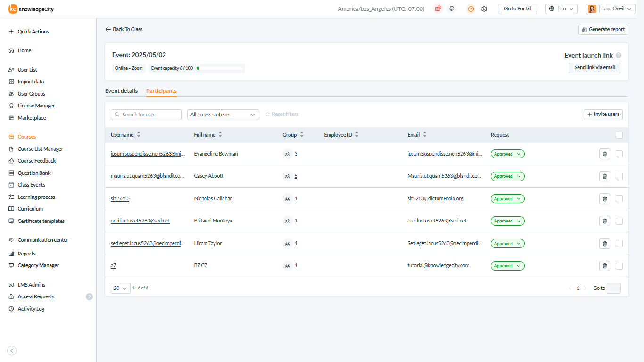The height and width of the screenshot is (362, 644).
Task: Open the page size dropdown showing 20
Action: pos(121,288)
